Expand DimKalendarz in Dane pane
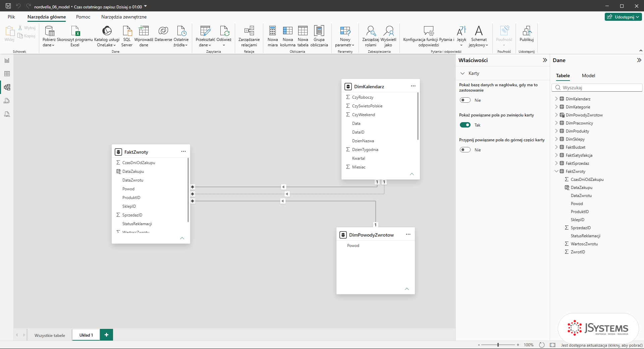This screenshot has width=644, height=349. pyautogui.click(x=556, y=99)
